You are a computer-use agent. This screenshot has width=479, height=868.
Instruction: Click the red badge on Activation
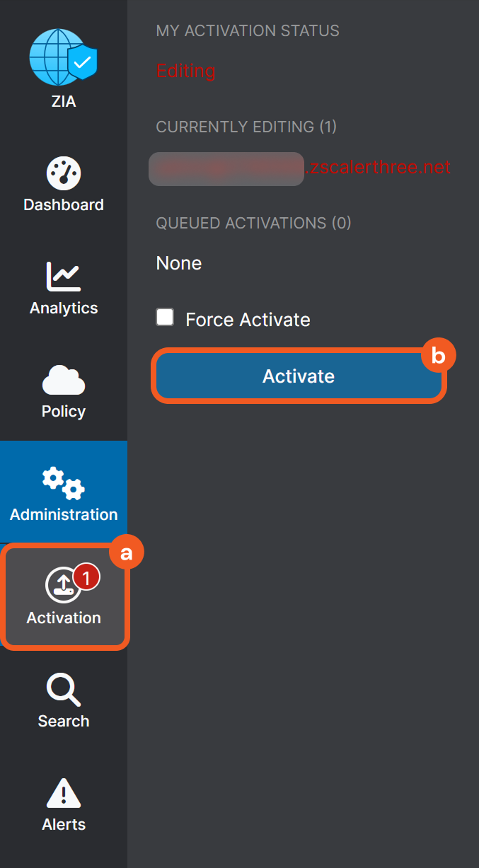click(86, 578)
